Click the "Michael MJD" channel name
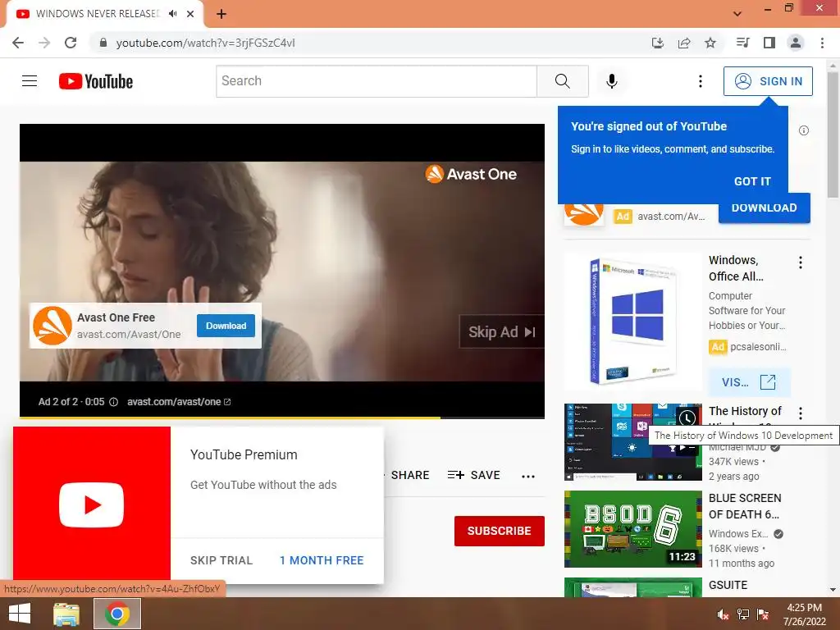This screenshot has width=840, height=630. 737,447
